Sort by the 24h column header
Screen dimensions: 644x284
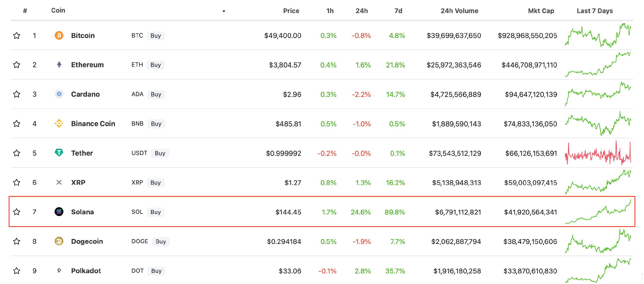click(x=361, y=11)
